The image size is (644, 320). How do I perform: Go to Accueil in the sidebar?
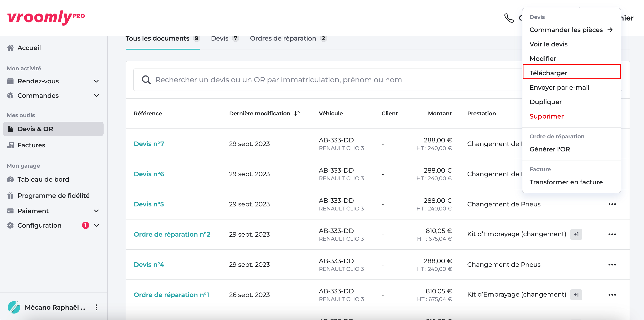click(53, 48)
